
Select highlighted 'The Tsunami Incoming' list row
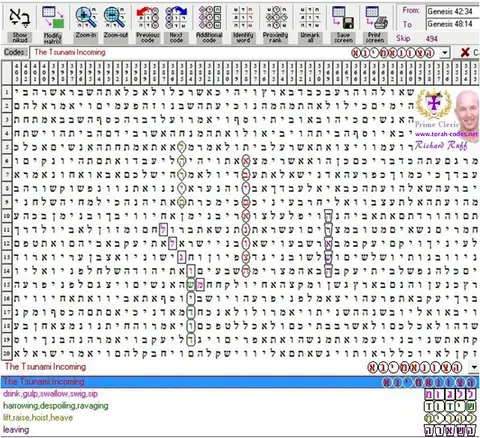(240, 382)
